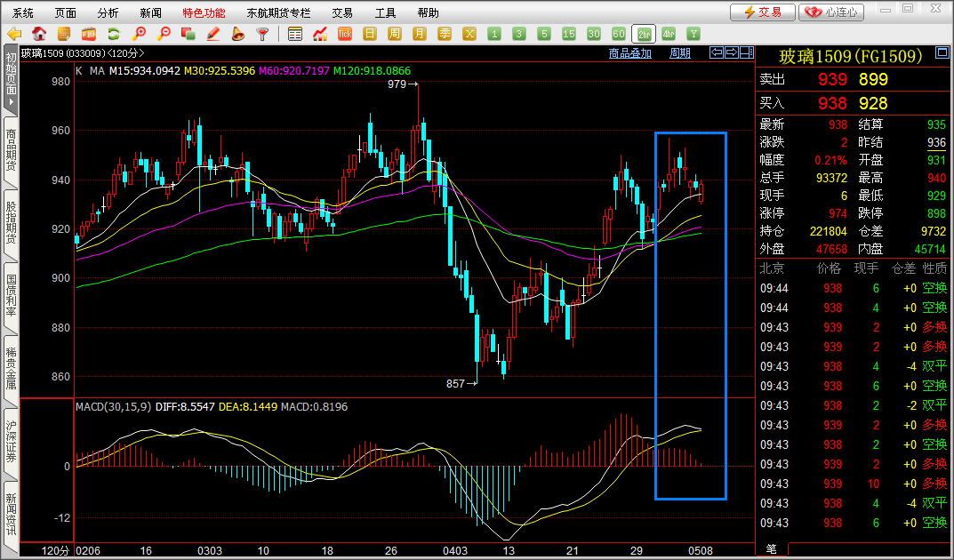
Task: Click the back arrow toolbar icon
Action: click(14, 34)
